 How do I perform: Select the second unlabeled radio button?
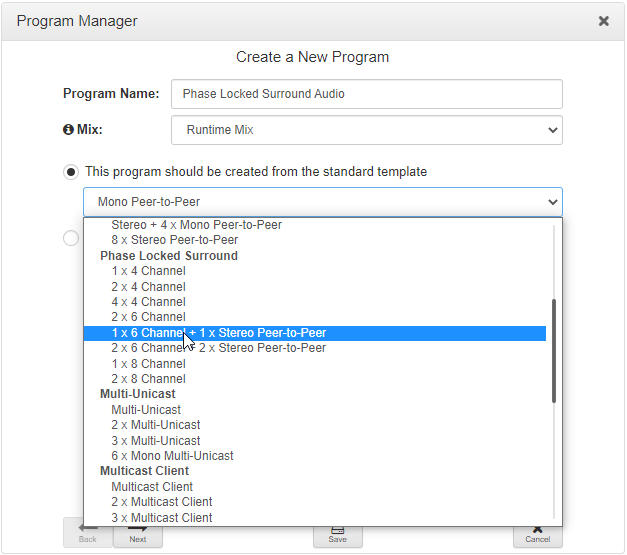pyautogui.click(x=71, y=238)
